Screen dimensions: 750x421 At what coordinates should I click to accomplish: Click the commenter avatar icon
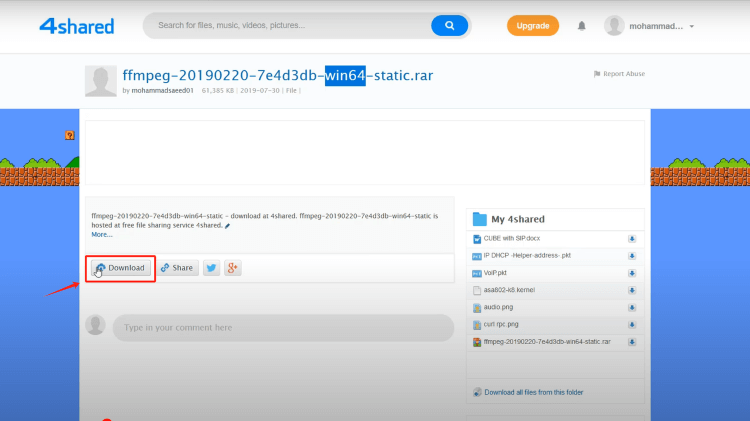tap(95, 325)
